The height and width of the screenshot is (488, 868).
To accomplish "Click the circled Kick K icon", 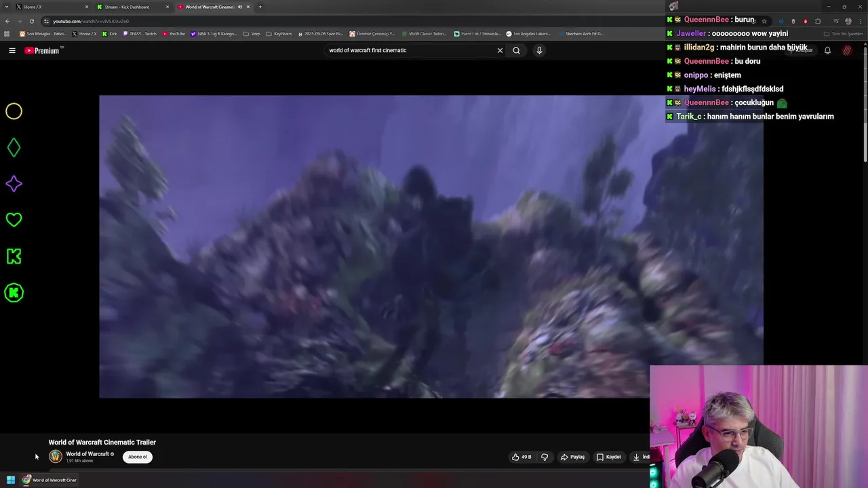I will pos(14,293).
